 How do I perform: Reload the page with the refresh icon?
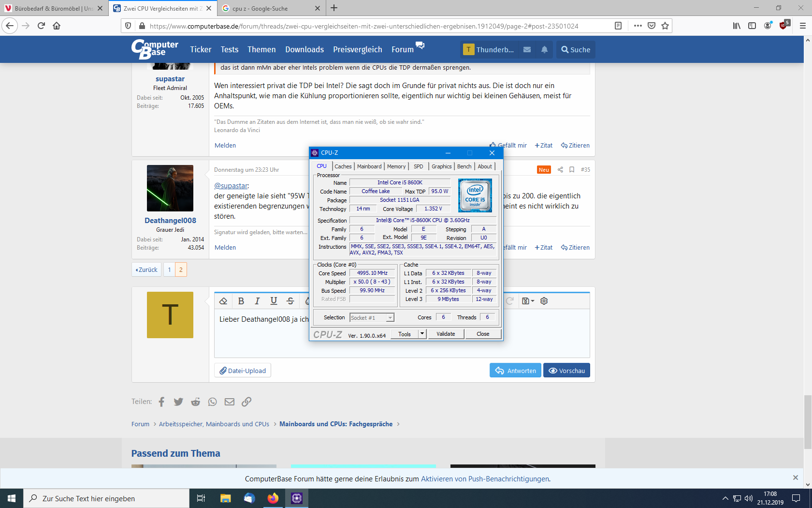pos(41,26)
